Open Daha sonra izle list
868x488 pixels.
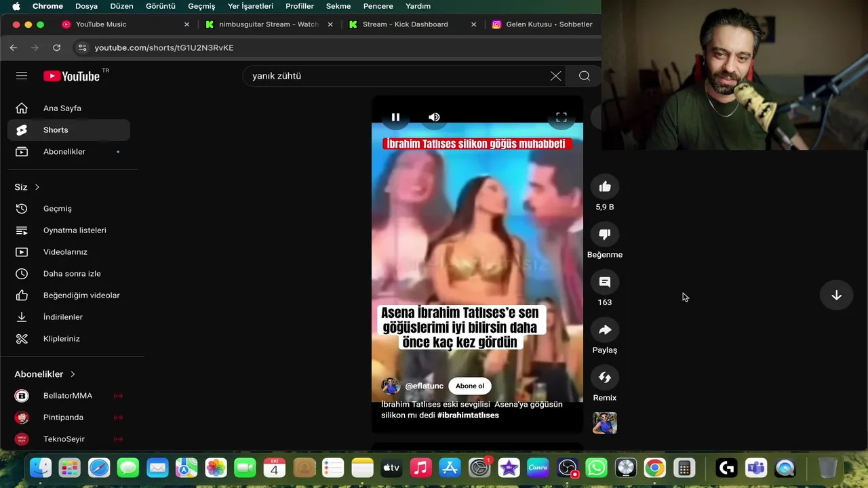(68, 274)
